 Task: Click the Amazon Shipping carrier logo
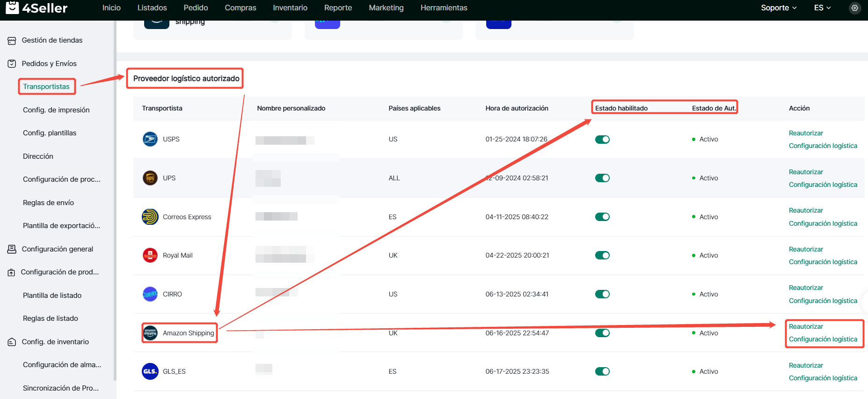(150, 333)
